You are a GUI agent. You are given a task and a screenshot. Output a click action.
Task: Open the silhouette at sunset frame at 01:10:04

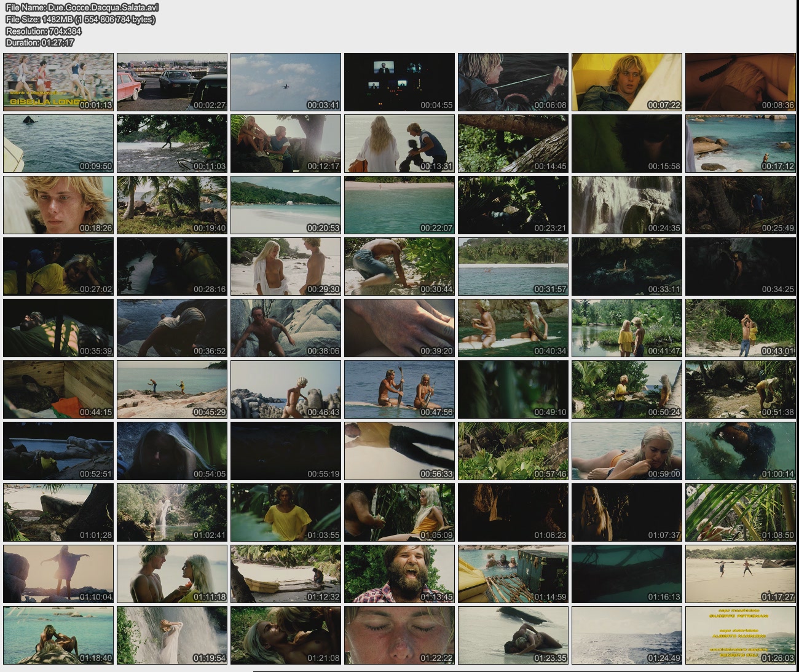point(58,574)
